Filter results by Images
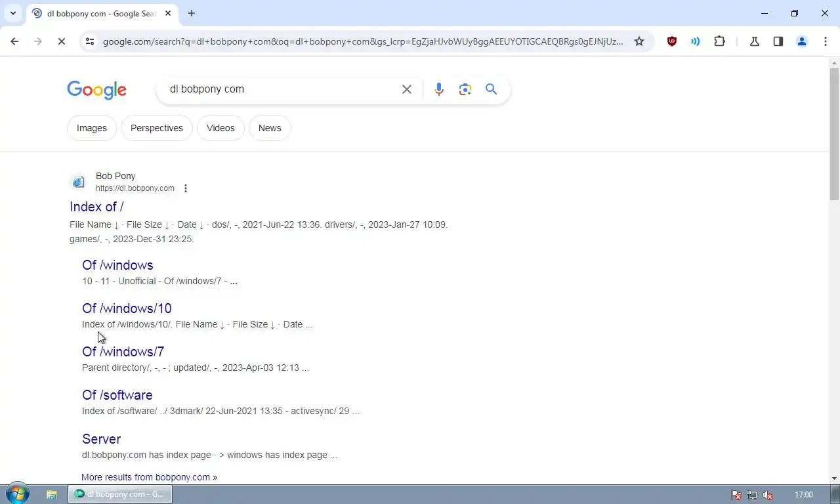The width and height of the screenshot is (840, 504). 92,128
